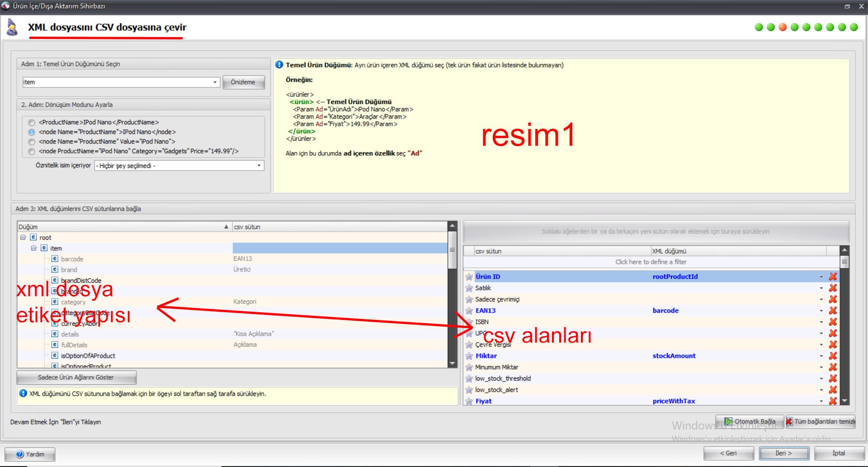The width and height of the screenshot is (868, 467).
Task: Click the element icon of barcode node
Action: pyautogui.click(x=55, y=258)
